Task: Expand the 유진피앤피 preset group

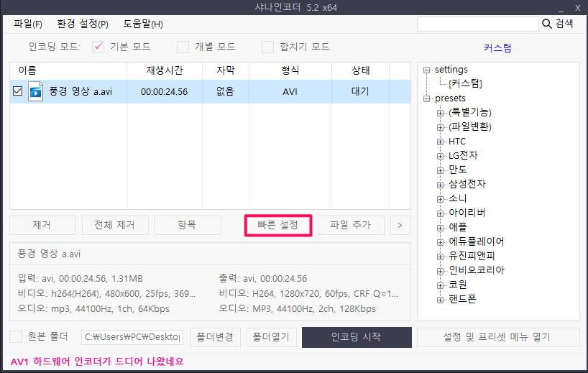Action: coord(440,257)
